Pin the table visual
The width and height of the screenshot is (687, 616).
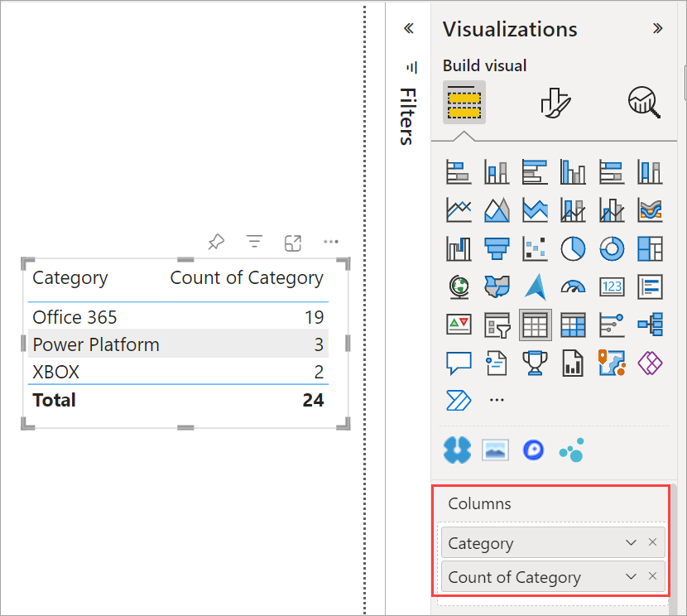pos(216,242)
